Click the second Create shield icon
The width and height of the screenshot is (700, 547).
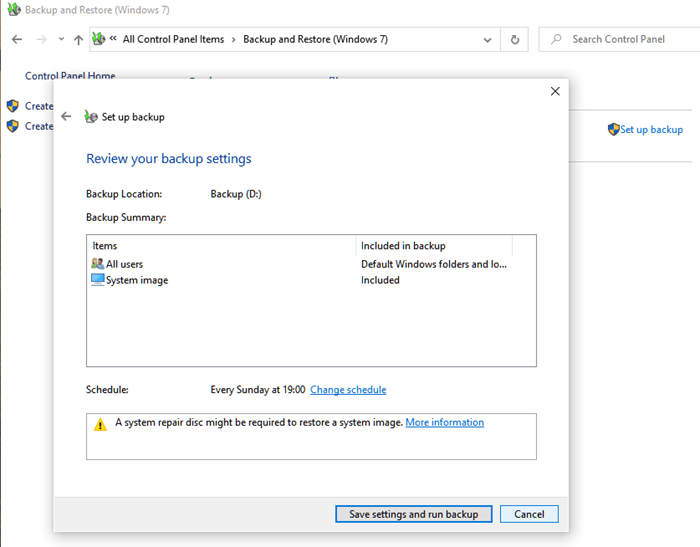12,126
